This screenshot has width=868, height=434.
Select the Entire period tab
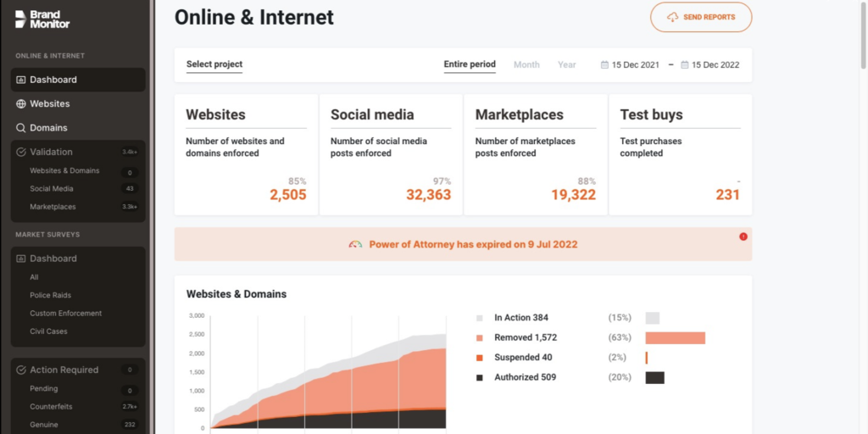[x=470, y=64]
